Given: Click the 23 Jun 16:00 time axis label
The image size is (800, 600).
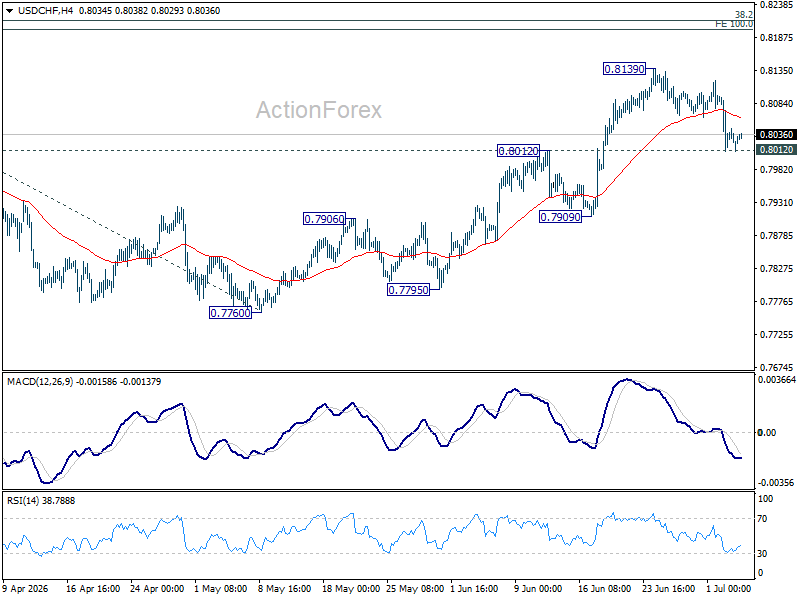Looking at the screenshot, I should pyautogui.click(x=668, y=588).
